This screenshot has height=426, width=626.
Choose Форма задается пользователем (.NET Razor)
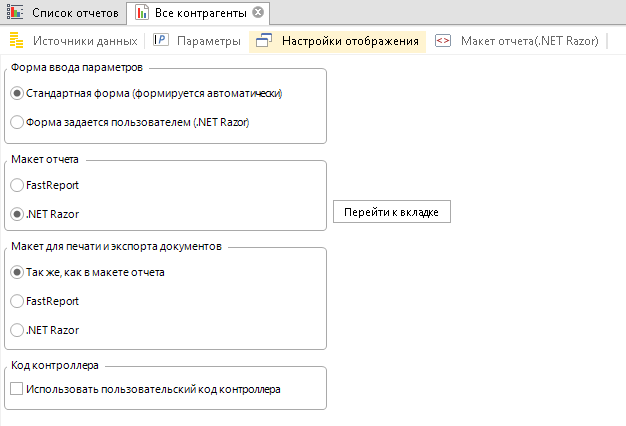(x=17, y=123)
